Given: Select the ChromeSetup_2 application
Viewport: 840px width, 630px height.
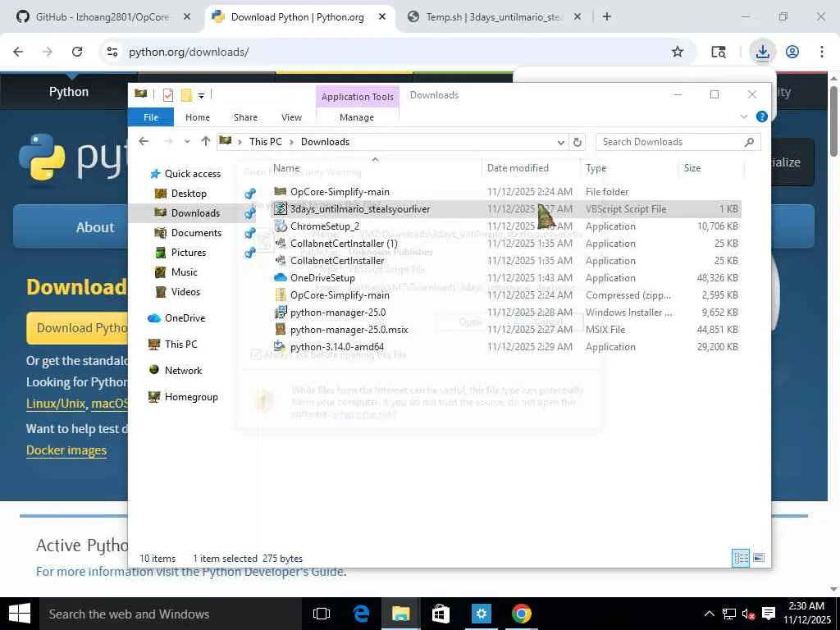Looking at the screenshot, I should pyautogui.click(x=324, y=226).
